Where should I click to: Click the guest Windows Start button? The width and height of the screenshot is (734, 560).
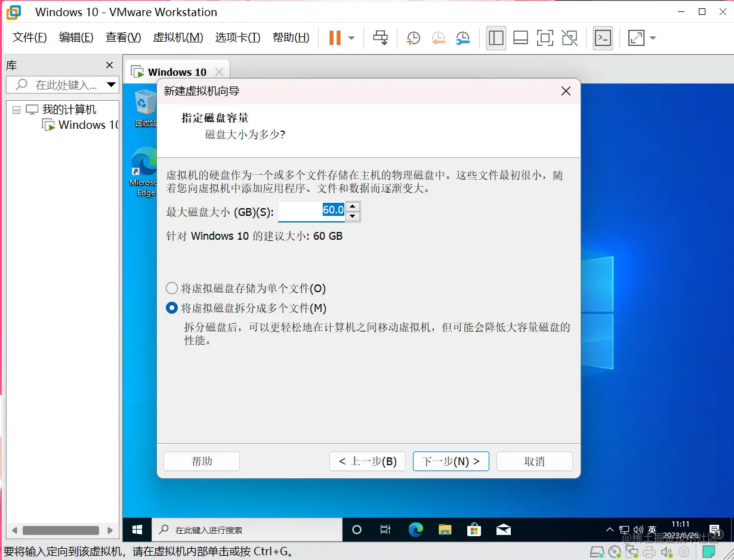point(137,530)
